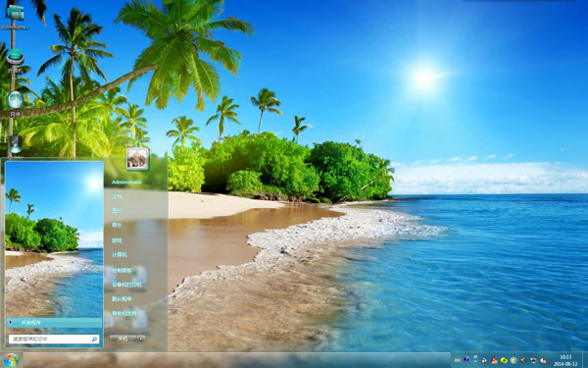
Task: Open the taskbar clock showing 10:13
Action: 565,360
